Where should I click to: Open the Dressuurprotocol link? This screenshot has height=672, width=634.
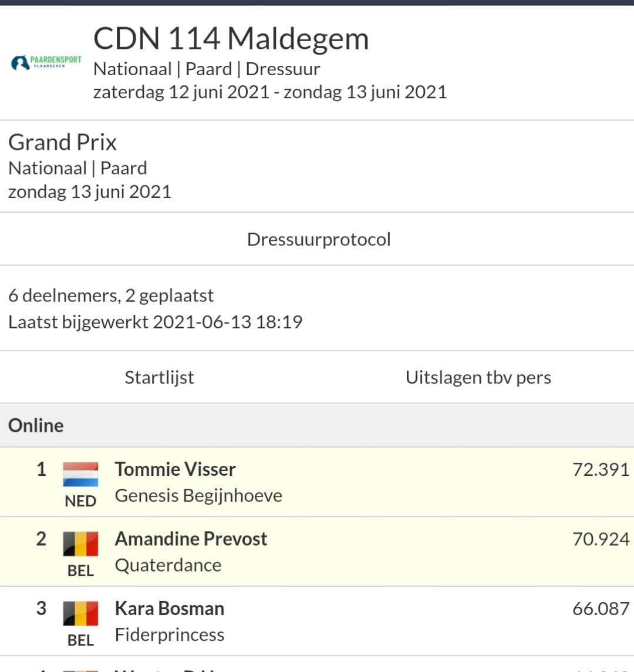[319, 239]
